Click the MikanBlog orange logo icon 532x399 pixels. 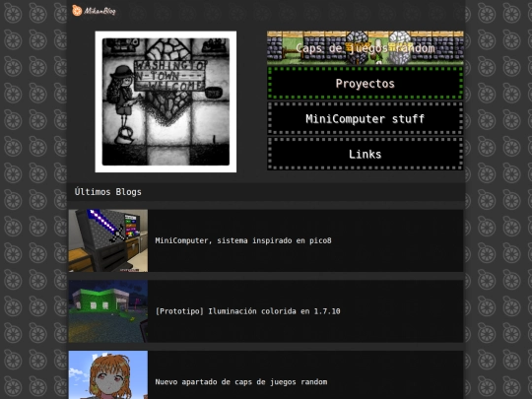(x=77, y=11)
